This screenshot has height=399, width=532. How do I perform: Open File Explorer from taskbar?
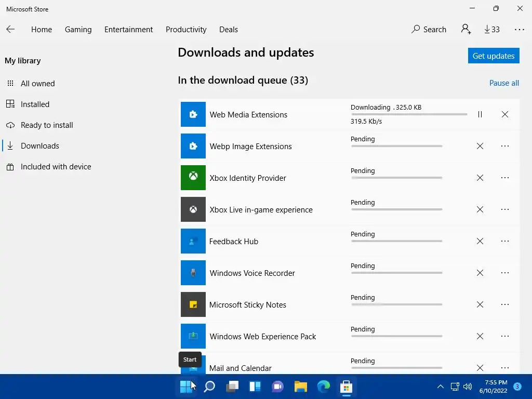301,387
